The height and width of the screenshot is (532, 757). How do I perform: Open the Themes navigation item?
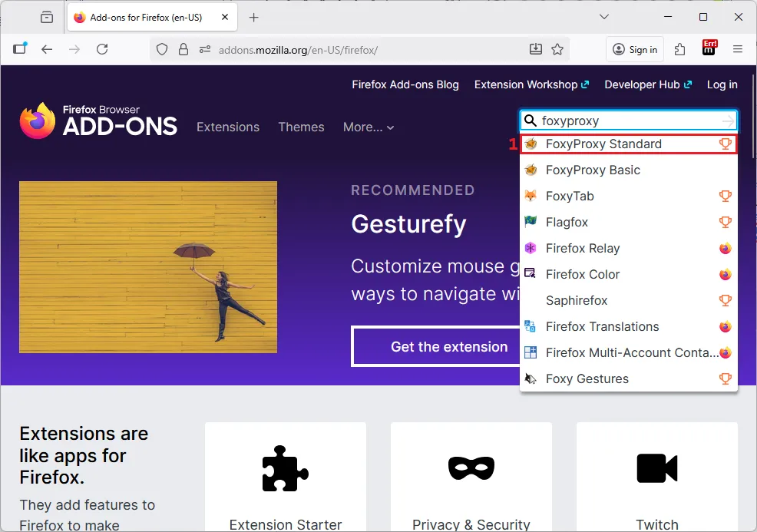[x=301, y=127]
